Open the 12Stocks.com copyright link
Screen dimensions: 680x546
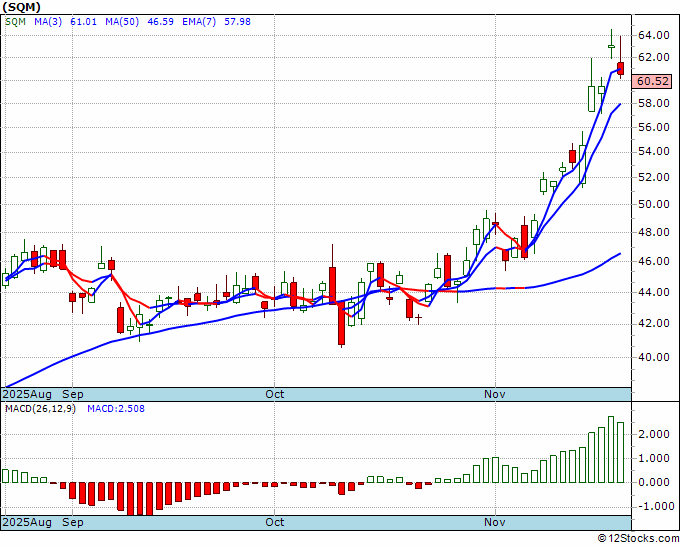pos(638,539)
